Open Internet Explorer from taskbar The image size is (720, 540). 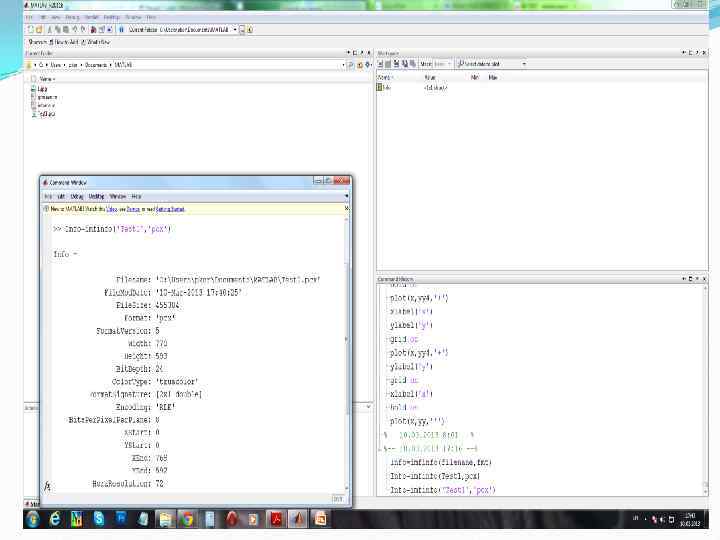click(55, 519)
